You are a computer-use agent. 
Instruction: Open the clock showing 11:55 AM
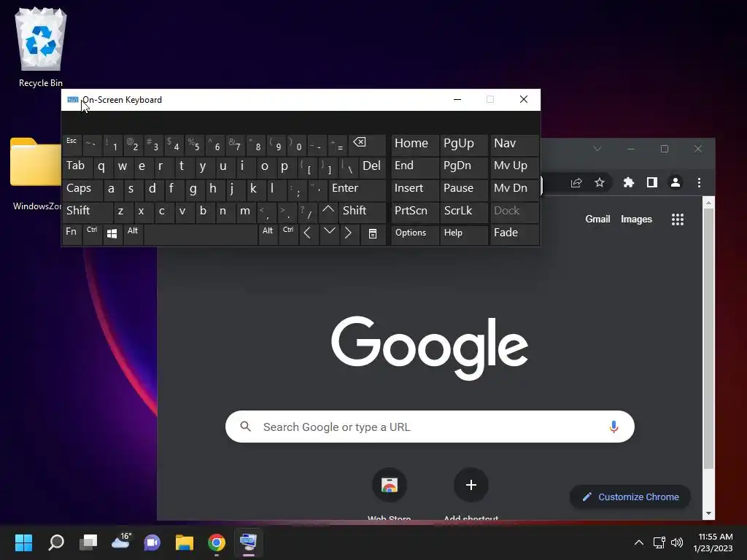coord(713,542)
